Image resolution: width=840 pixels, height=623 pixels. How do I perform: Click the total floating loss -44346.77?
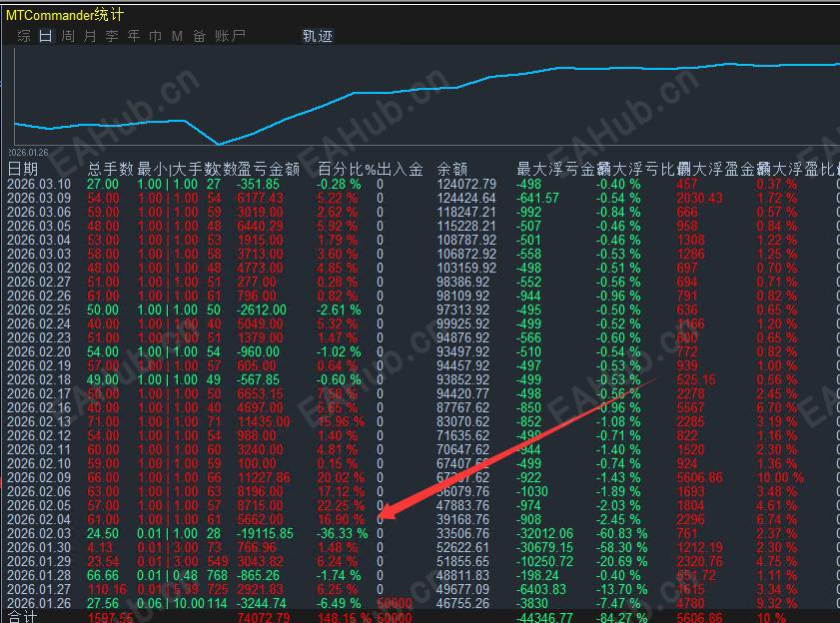544,617
